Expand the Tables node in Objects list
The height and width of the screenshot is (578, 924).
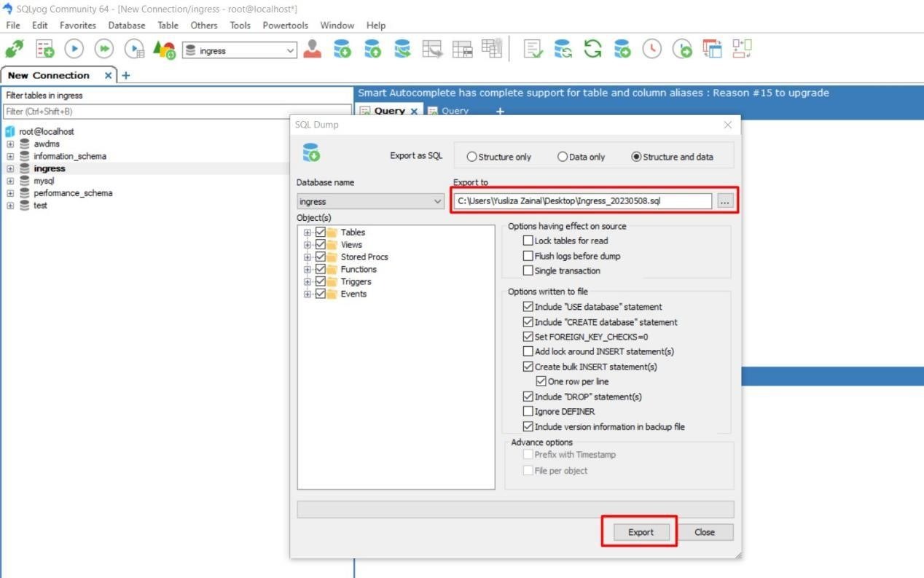307,231
